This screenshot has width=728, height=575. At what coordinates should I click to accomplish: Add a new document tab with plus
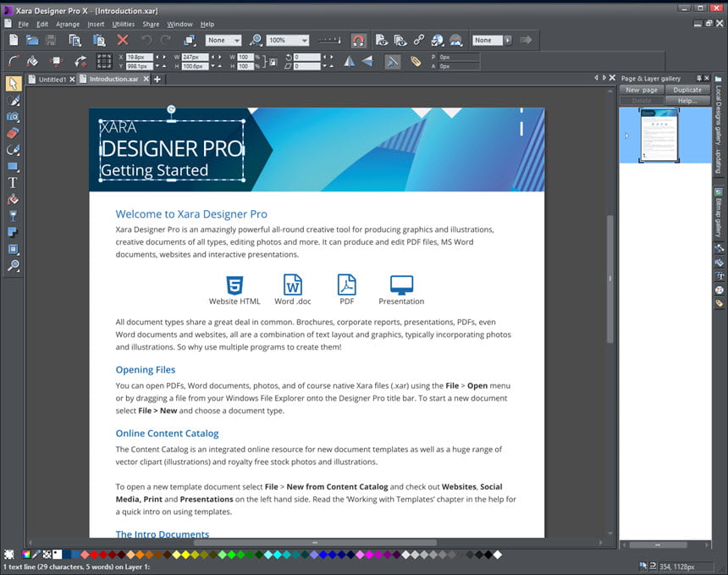click(157, 80)
